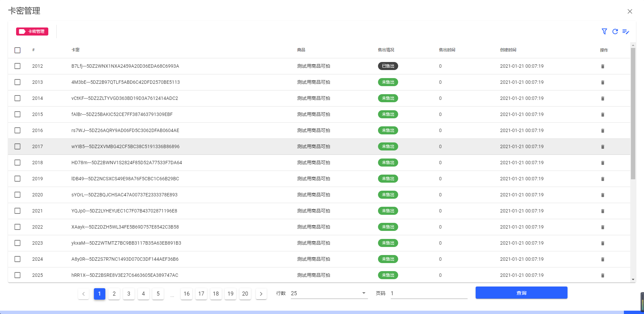Check the box for row 2018
This screenshot has width=644, height=314.
[x=17, y=163]
